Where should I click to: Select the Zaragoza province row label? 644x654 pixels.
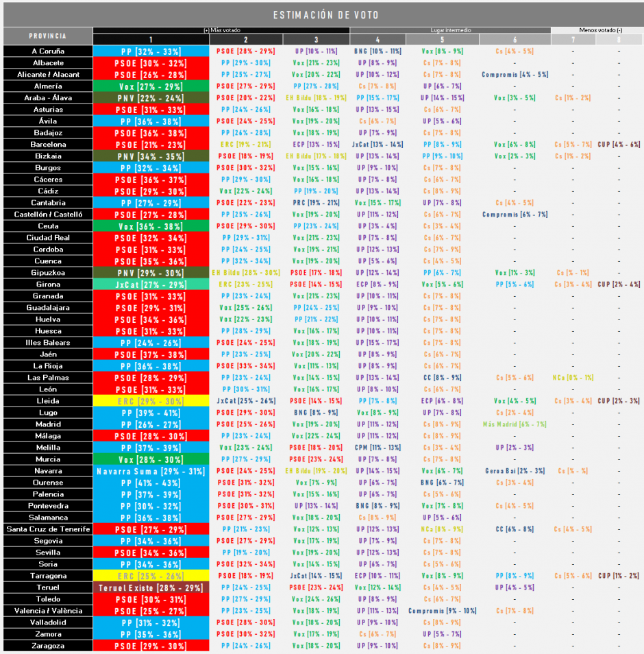48,646
